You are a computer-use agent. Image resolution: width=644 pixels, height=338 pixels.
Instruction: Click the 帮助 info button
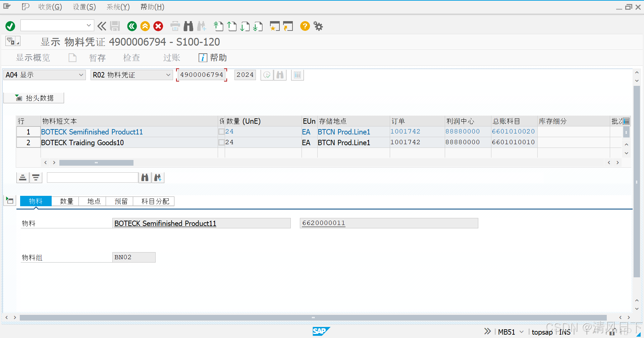point(213,58)
